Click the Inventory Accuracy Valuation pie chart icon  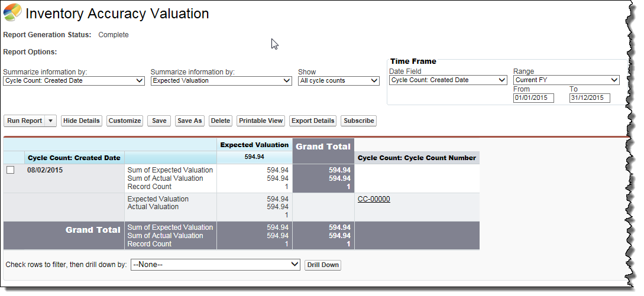(x=12, y=12)
